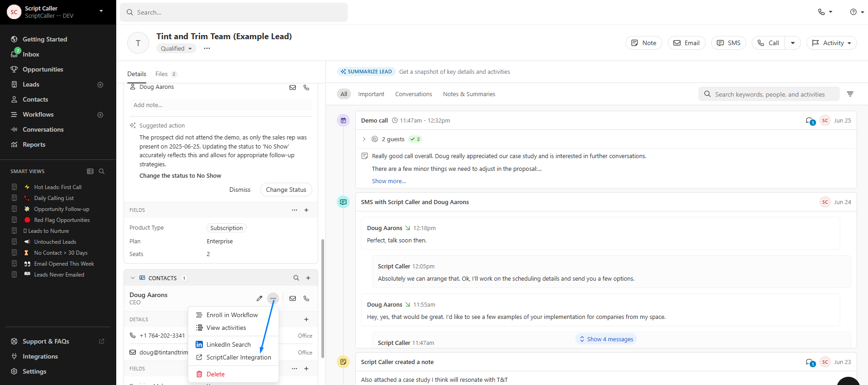Open comments bubble on Demo call
Screen dimensions: 868x385
click(x=810, y=121)
